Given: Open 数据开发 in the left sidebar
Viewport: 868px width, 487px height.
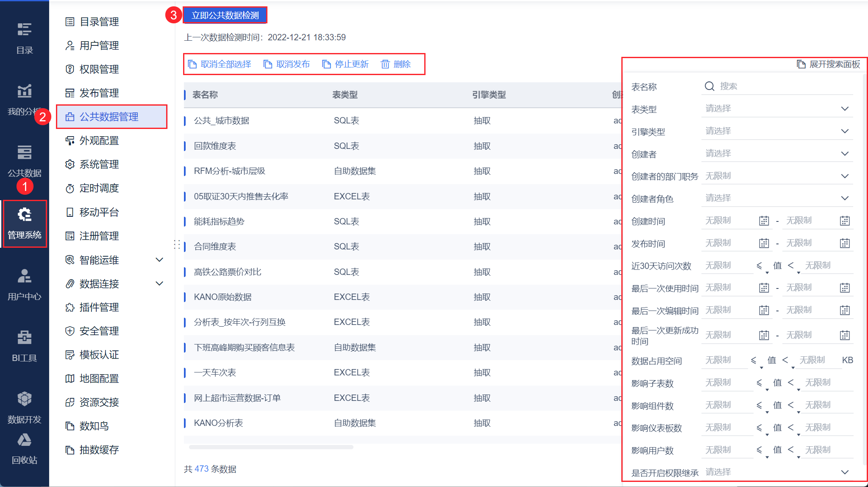Looking at the screenshot, I should pos(24,400).
